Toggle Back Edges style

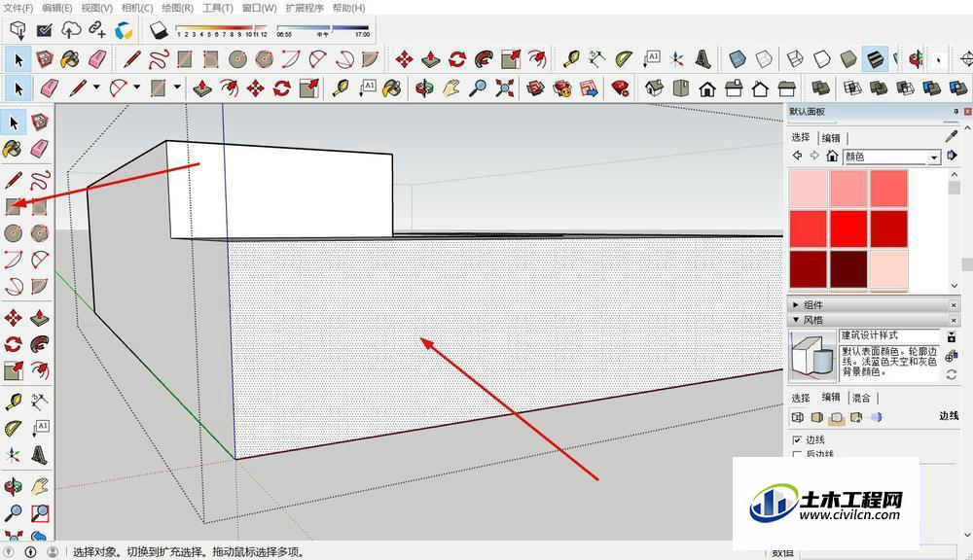click(764, 59)
